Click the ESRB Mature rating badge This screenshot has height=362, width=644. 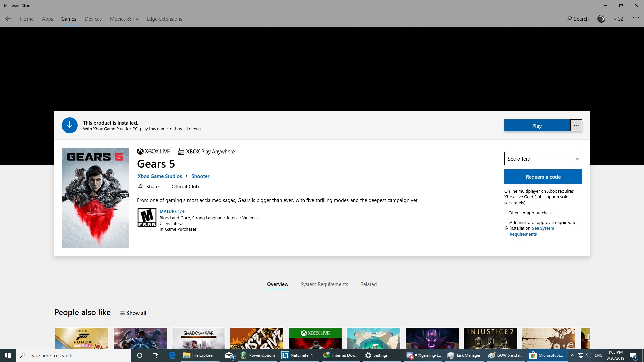tap(147, 218)
